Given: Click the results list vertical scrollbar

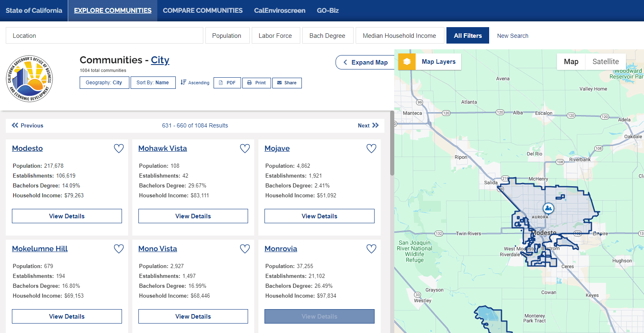Looking at the screenshot, I should [392, 143].
